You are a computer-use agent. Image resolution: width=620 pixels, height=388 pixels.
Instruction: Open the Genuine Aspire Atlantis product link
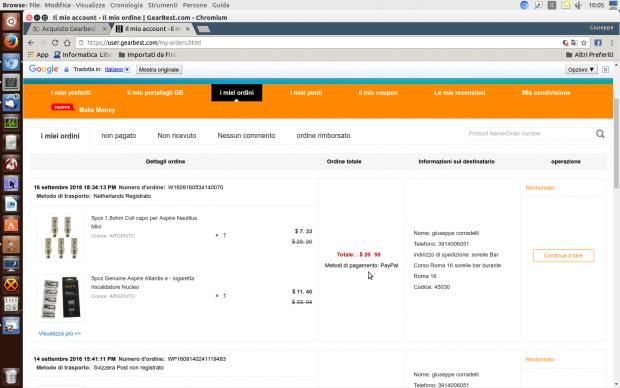pyautogui.click(x=142, y=282)
